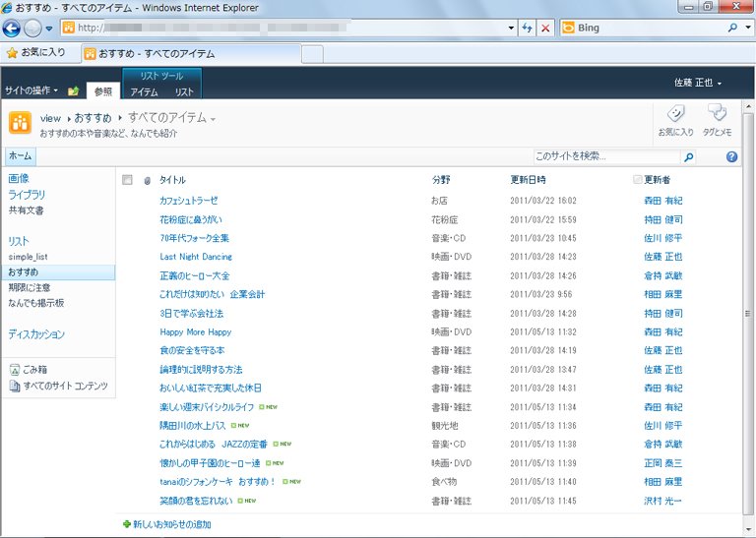Image resolution: width=756 pixels, height=538 pixels.
Task: Click the 正岡 泰三 author link
Action: click(x=662, y=463)
